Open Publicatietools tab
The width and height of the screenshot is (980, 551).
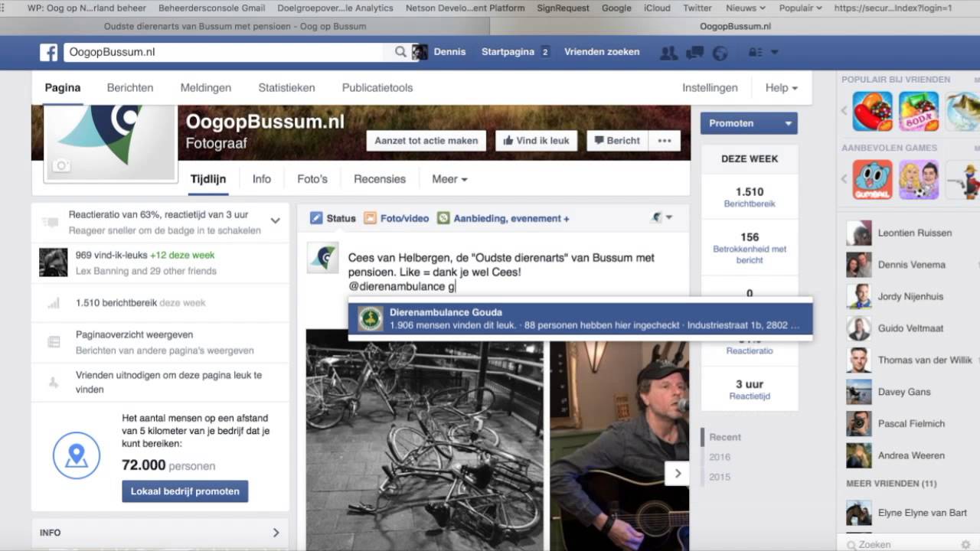point(377,88)
